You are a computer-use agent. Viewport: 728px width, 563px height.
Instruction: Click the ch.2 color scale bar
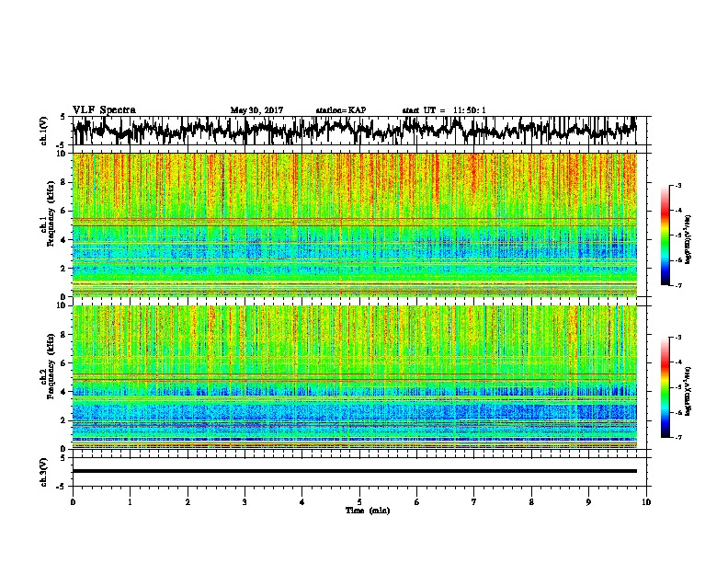[x=665, y=387]
